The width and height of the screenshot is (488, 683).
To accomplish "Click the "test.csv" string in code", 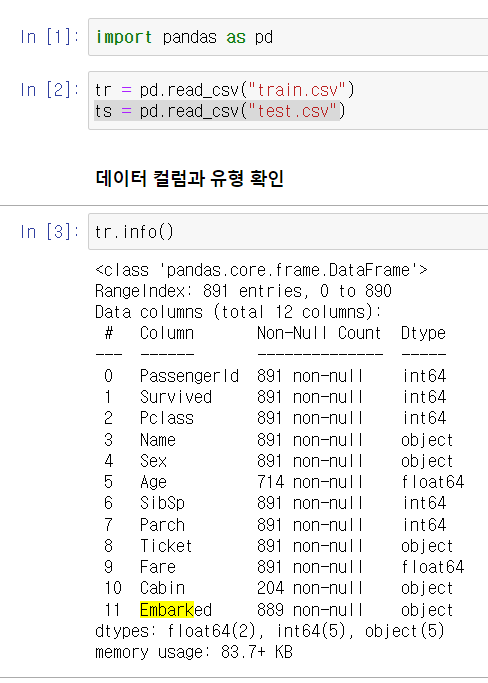I will point(293,111).
